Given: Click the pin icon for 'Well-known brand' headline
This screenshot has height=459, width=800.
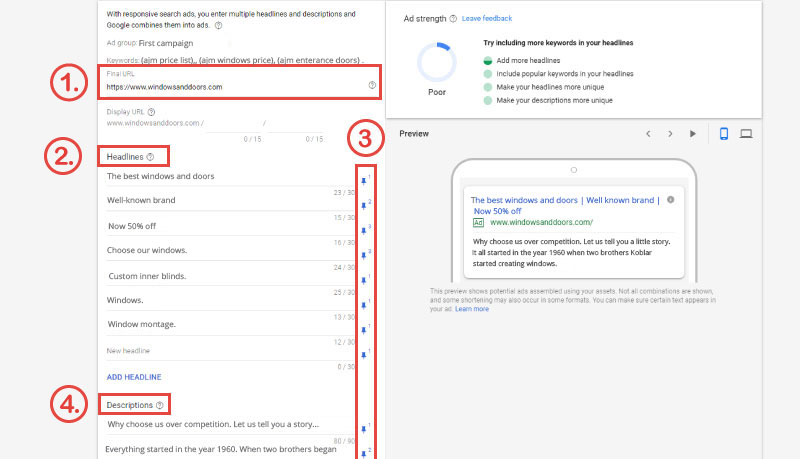Looking at the screenshot, I should coord(362,205).
